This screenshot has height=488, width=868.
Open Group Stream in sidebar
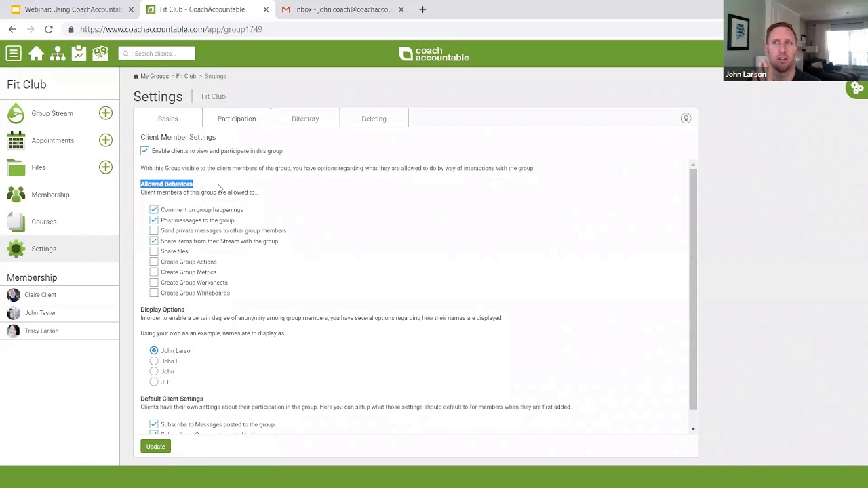pyautogui.click(x=52, y=113)
